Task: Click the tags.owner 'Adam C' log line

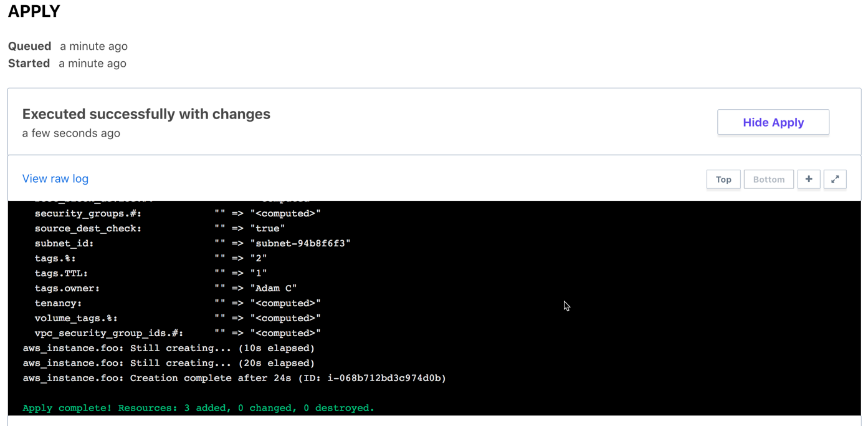Action: click(165, 288)
